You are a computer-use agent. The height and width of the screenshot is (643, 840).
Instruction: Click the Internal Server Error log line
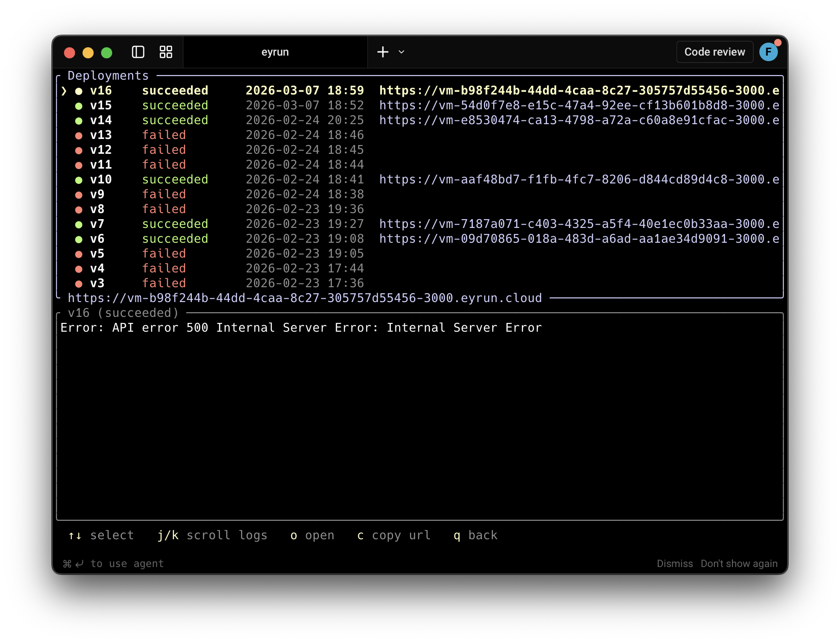coord(300,328)
